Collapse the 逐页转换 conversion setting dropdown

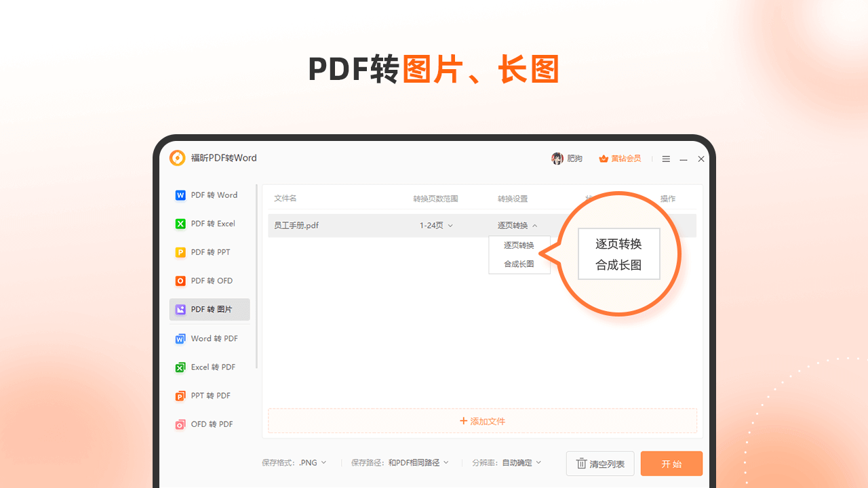[517, 226]
